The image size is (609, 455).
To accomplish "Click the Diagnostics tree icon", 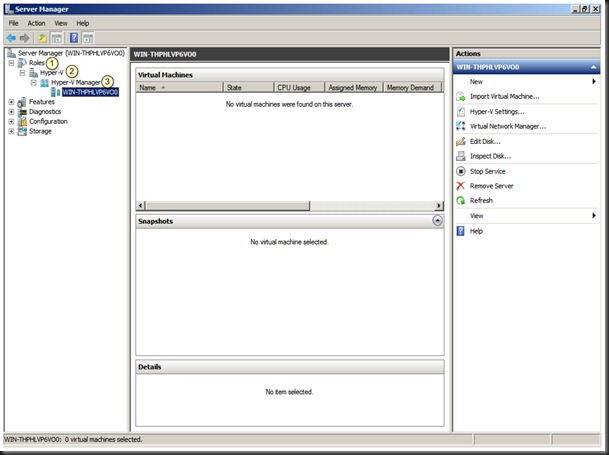I will 22,112.
